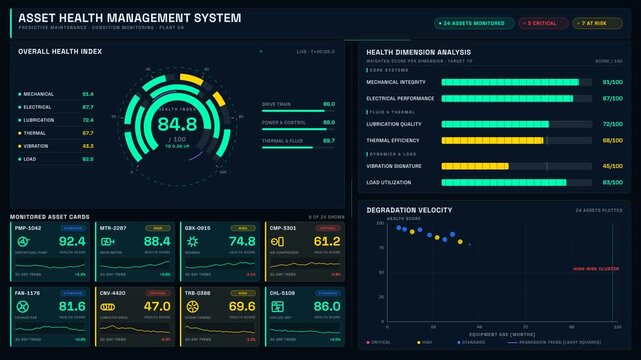Click the Mechanical 91.4 legend row
The width and height of the screenshot is (641, 360).
point(56,94)
